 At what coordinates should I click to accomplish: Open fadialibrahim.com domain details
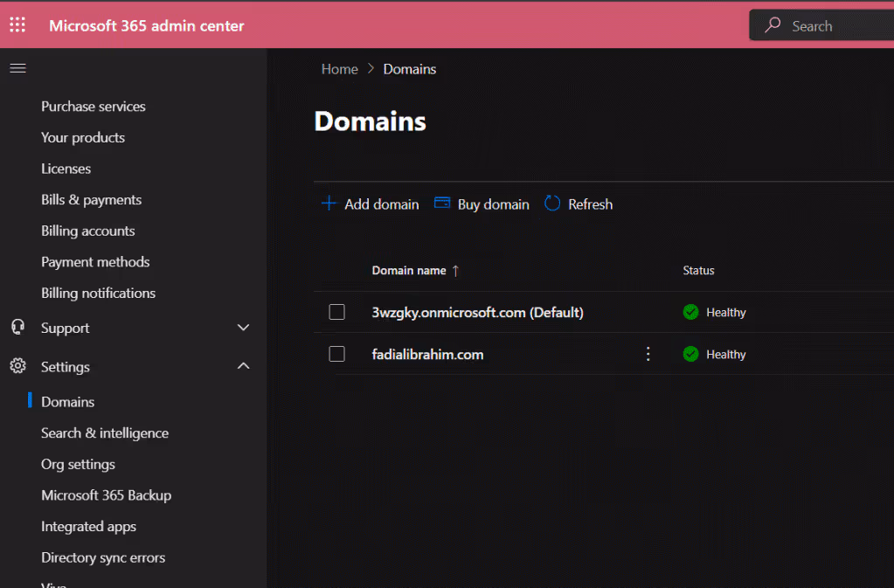coord(427,355)
